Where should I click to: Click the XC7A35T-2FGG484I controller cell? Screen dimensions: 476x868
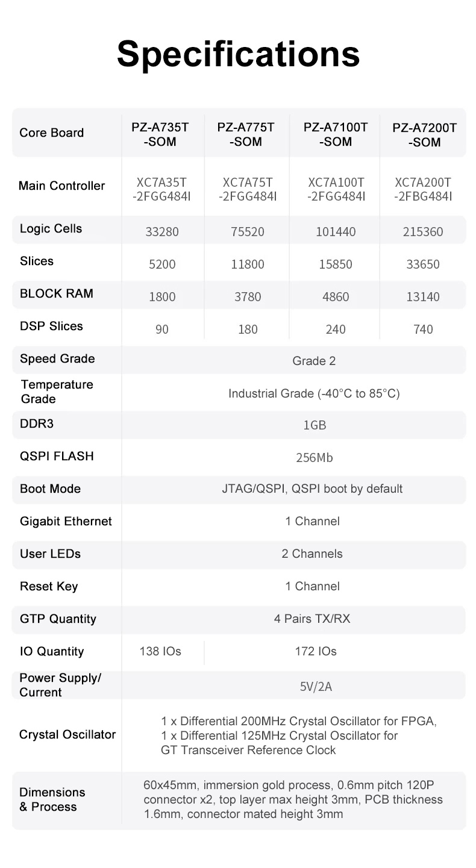[x=162, y=189]
